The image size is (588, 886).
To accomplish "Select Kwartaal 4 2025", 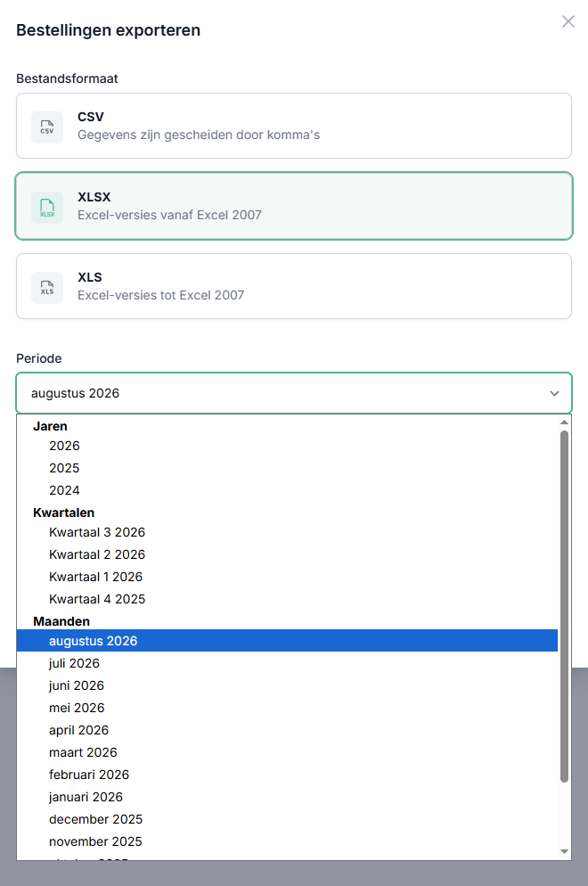I will tap(287, 599).
